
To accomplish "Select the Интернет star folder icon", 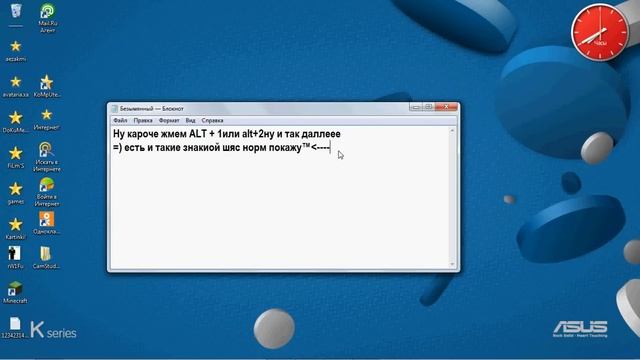I will click(x=47, y=115).
